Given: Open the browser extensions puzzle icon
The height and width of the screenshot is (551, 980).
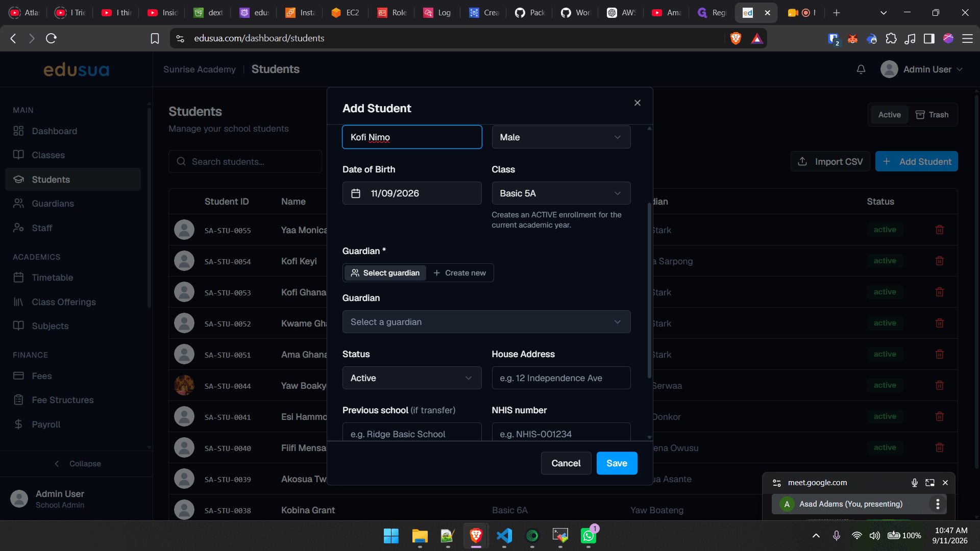Looking at the screenshot, I should coord(891,38).
